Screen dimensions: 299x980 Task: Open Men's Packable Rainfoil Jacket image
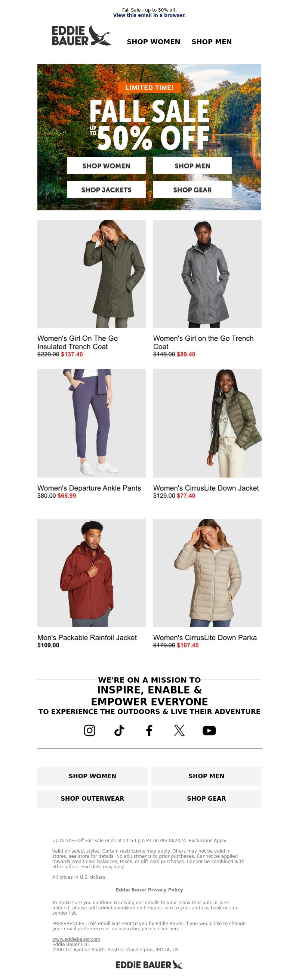[x=91, y=572]
